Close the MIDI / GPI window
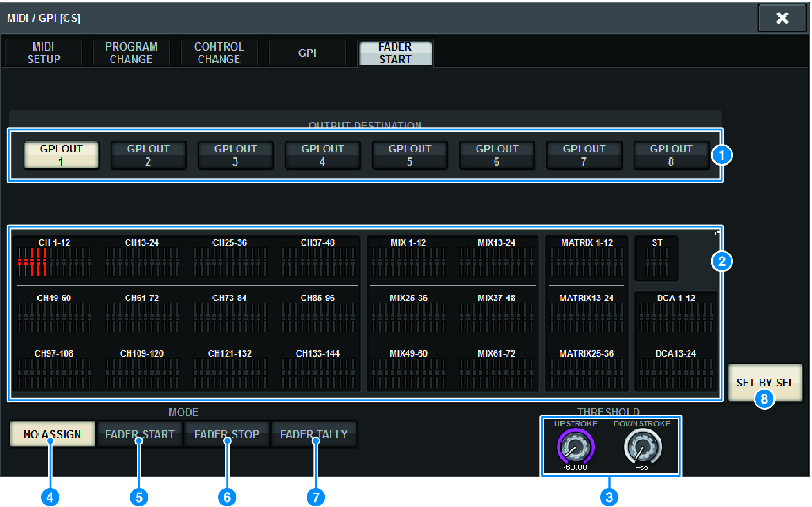The height and width of the screenshot is (507, 812). coord(782,18)
